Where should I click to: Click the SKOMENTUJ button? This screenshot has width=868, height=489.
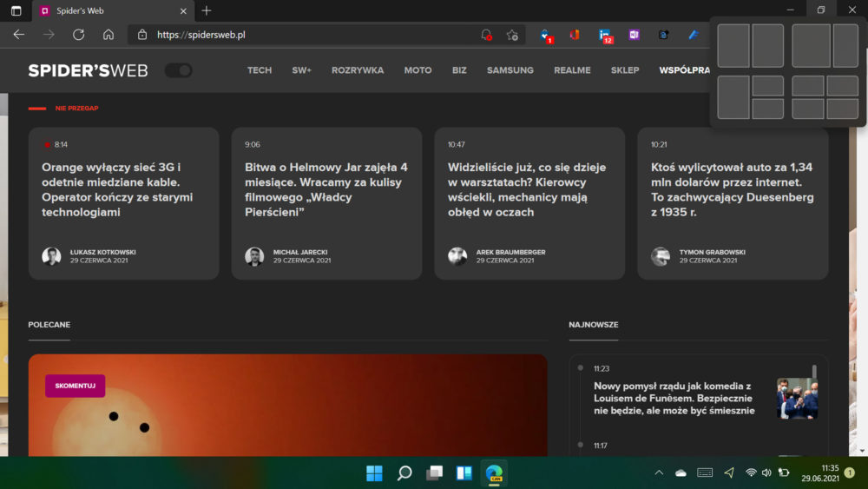[x=76, y=386]
